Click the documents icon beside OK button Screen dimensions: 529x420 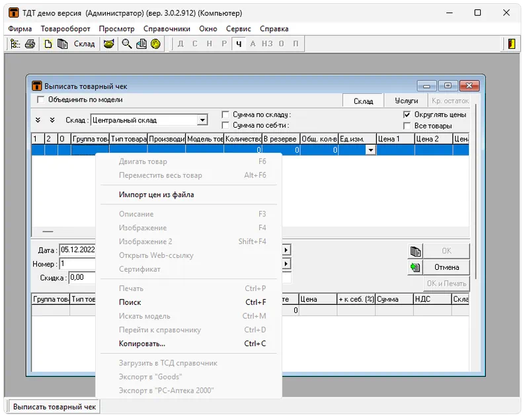[416, 251]
